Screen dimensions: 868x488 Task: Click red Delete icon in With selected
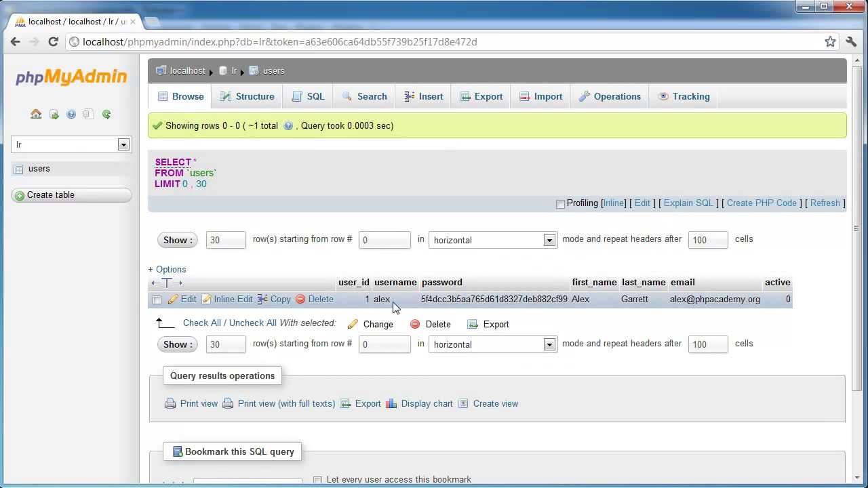tap(415, 324)
